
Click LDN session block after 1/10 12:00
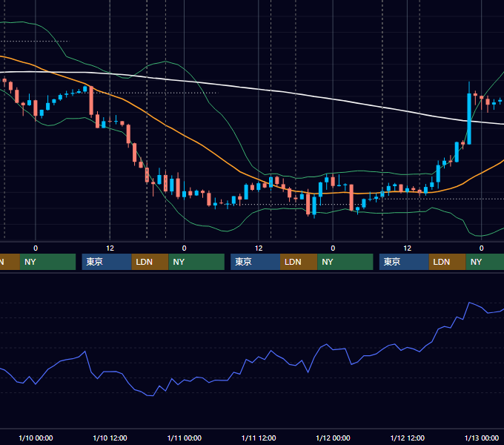[x=150, y=262]
